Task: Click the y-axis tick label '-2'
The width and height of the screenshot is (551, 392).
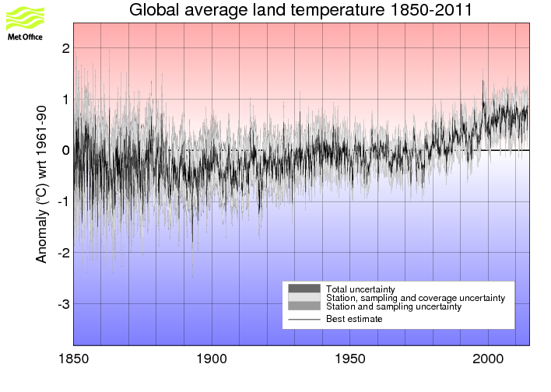Action: pyautogui.click(x=64, y=253)
